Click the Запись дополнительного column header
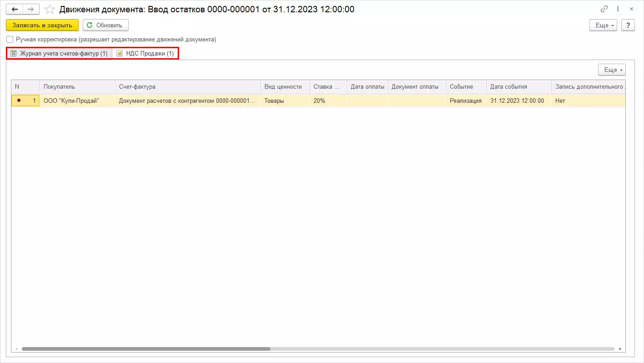Image resolution: width=644 pixels, height=363 pixels. (589, 87)
